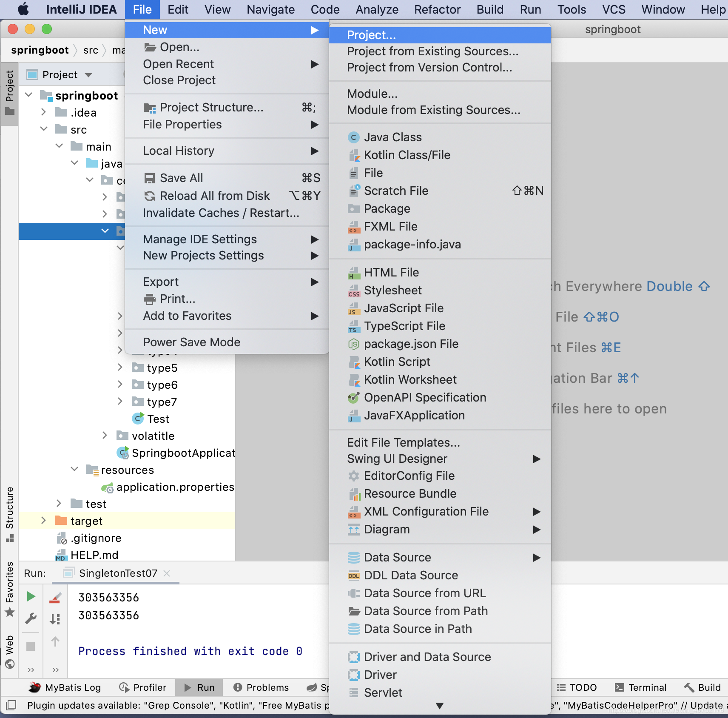The image size is (728, 718).
Task: Click the Scratch File icon
Action: pos(353,191)
